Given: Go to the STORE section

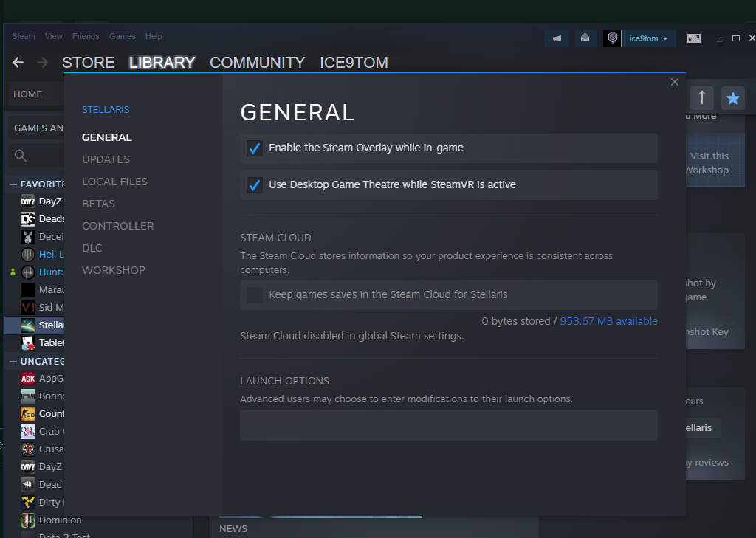Looking at the screenshot, I should pos(89,62).
